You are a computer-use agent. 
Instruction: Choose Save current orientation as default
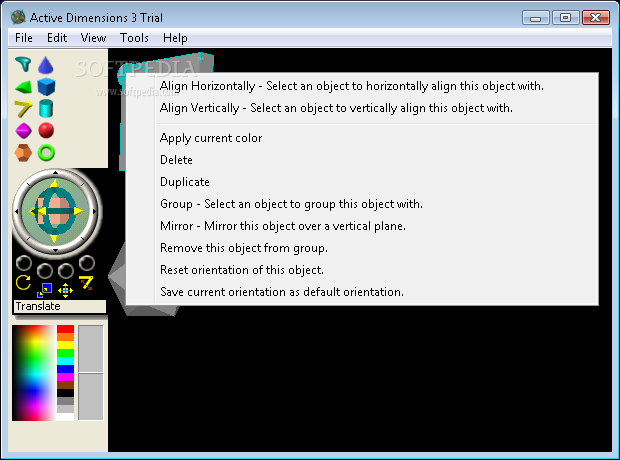click(x=362, y=292)
